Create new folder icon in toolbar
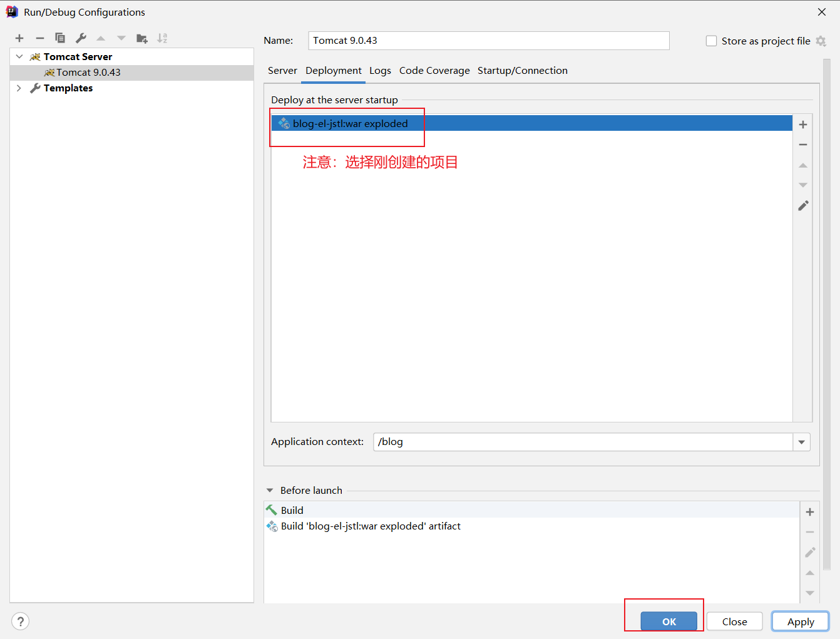 tap(142, 38)
